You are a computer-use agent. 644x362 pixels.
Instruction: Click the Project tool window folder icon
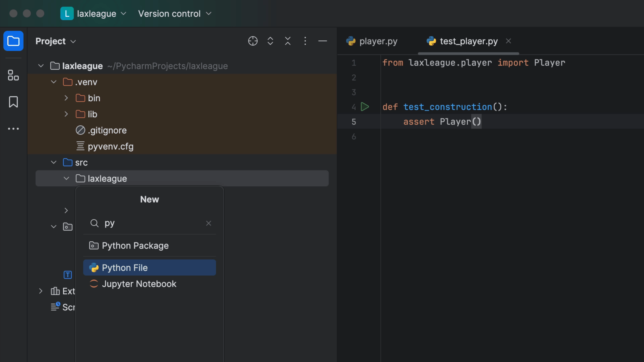(x=13, y=41)
